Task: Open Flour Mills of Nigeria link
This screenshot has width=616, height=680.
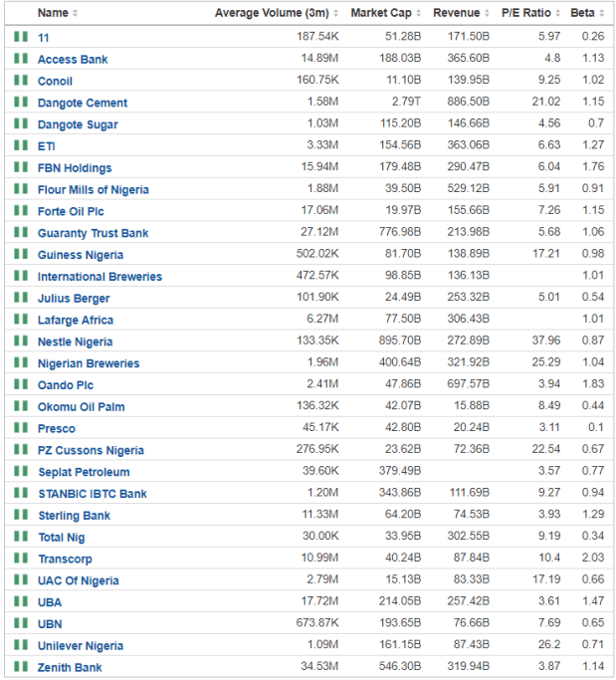Action: (94, 190)
